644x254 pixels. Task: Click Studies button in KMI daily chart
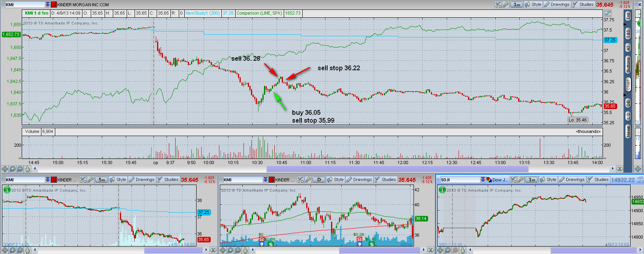coord(386,179)
